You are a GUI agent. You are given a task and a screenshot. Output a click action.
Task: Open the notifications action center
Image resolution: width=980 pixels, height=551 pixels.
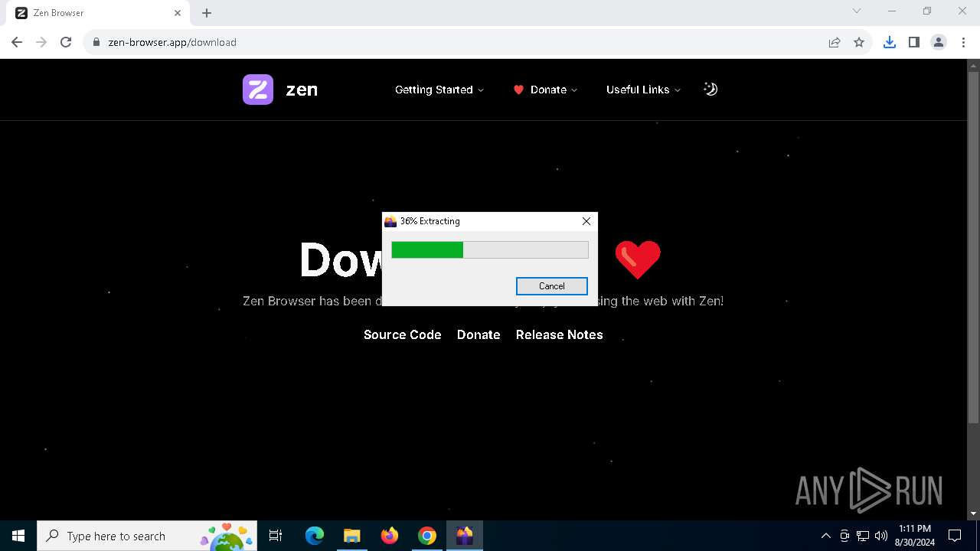pos(955,536)
